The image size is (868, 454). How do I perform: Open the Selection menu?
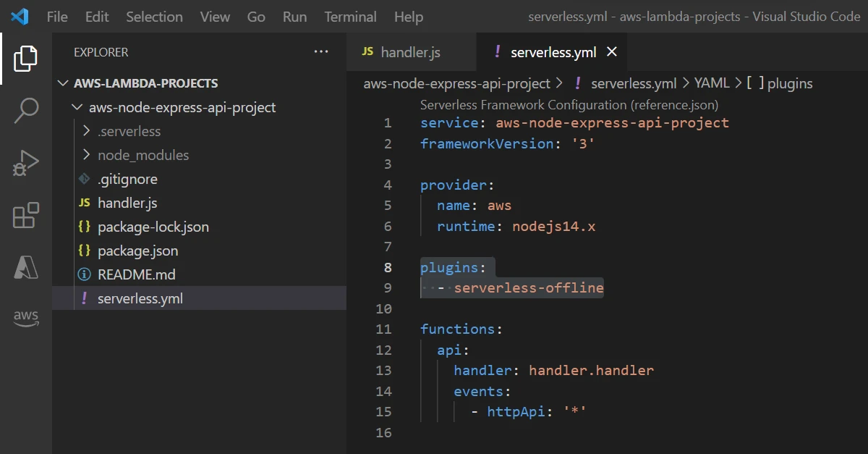pyautogui.click(x=154, y=17)
